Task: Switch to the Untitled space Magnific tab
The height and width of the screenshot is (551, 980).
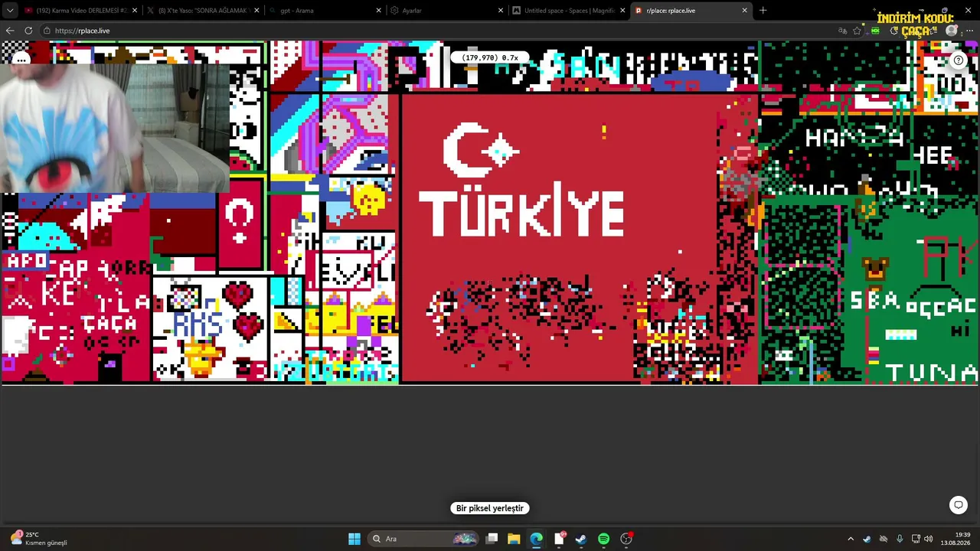Action: pyautogui.click(x=568, y=11)
